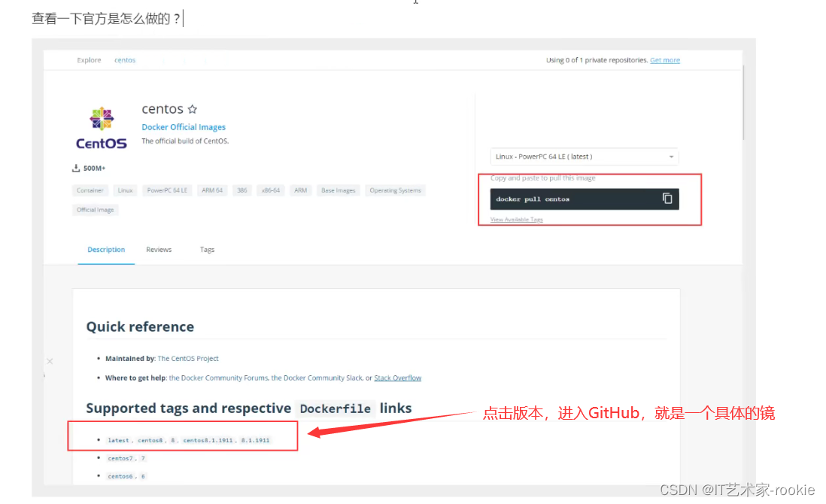Select the Operating Systems tag chip
Image resolution: width=826 pixels, height=504 pixels.
(x=395, y=190)
